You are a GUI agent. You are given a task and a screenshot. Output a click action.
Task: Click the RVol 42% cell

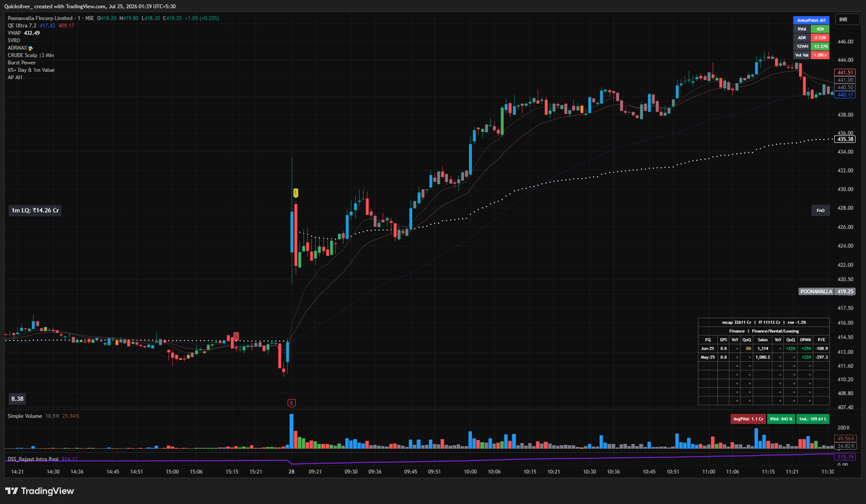(820, 29)
